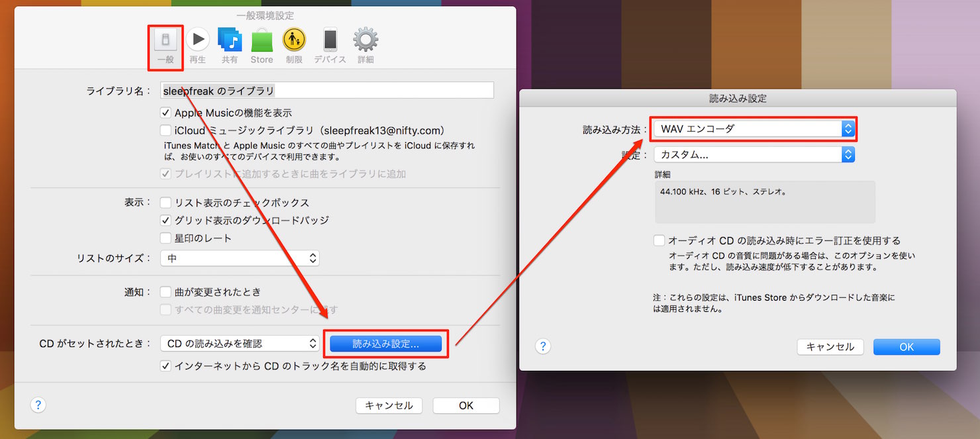The width and height of the screenshot is (980, 439).
Task: Enable 曲が変更されたとき notification checkbox
Action: 166,292
